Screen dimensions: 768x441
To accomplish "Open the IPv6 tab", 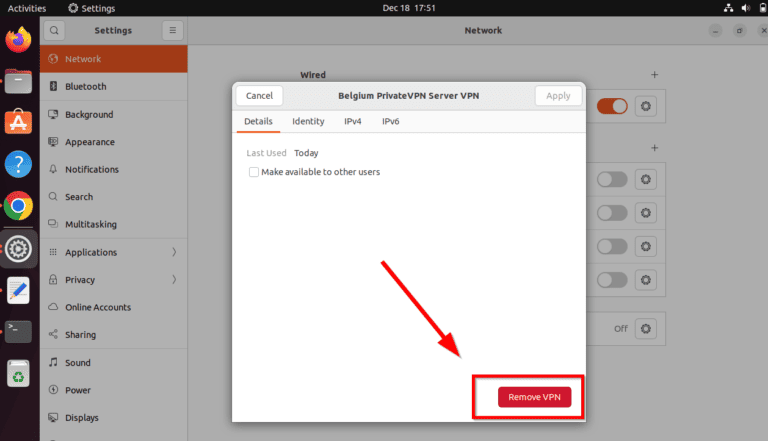I will click(x=390, y=122).
